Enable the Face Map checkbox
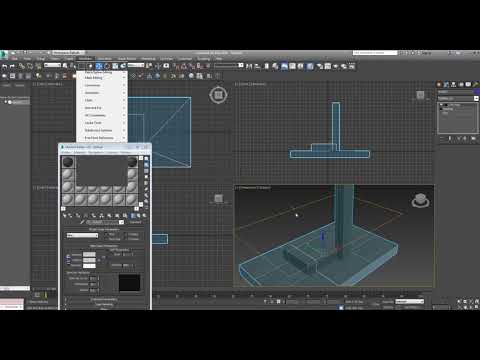Viewport: 480px width, 360px height. point(106,239)
